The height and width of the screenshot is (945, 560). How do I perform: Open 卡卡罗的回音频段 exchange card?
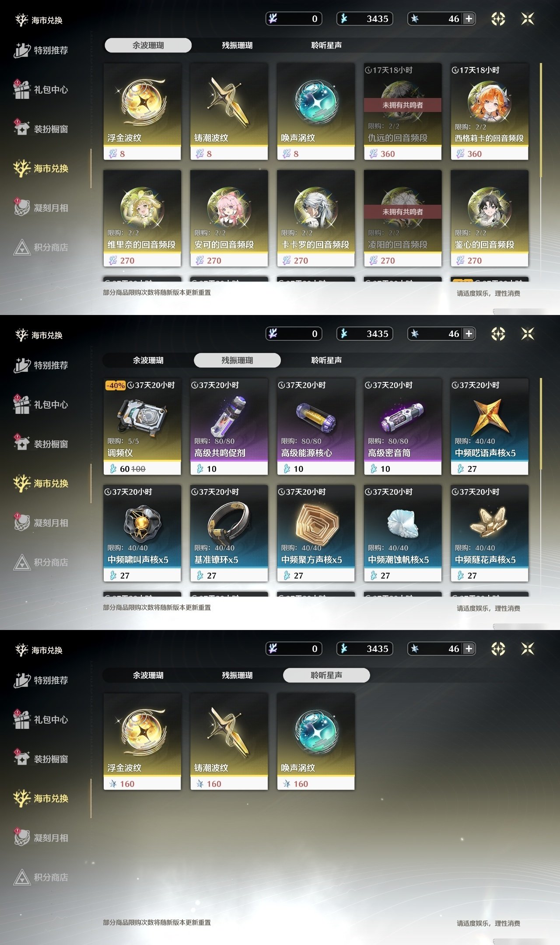point(316,218)
